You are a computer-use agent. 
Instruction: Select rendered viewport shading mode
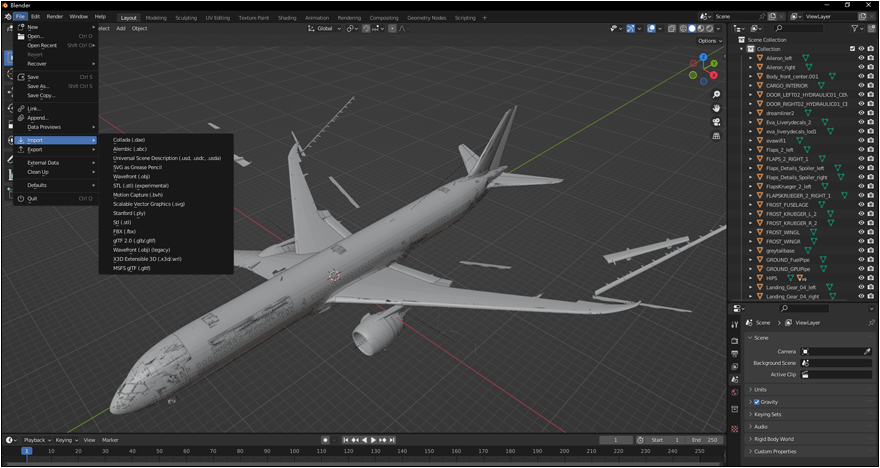coord(709,29)
